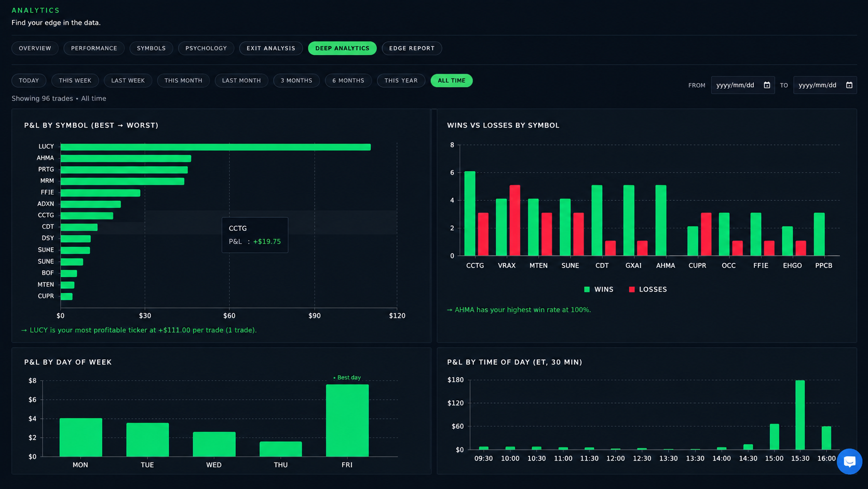Click the DSY label in symbol chart

48,238
